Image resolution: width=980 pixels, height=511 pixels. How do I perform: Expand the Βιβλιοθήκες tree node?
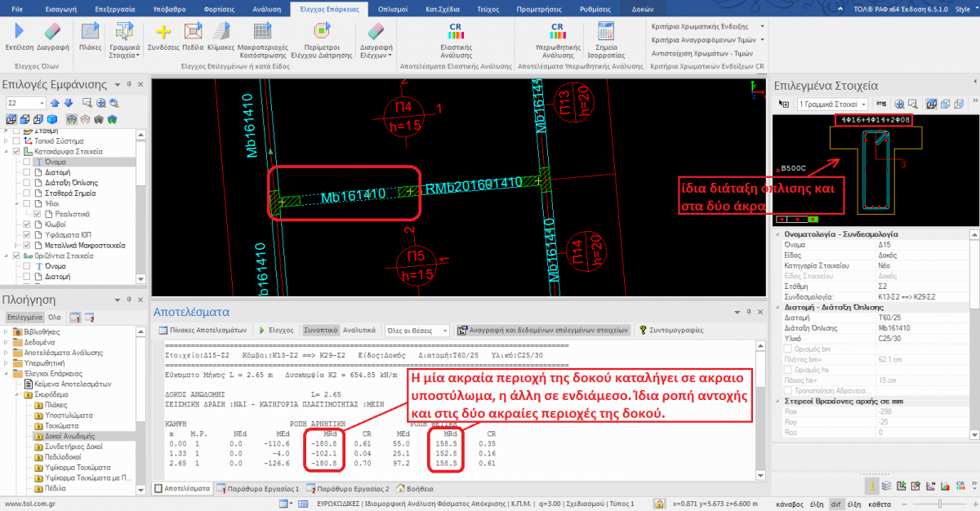pyautogui.click(x=7, y=333)
